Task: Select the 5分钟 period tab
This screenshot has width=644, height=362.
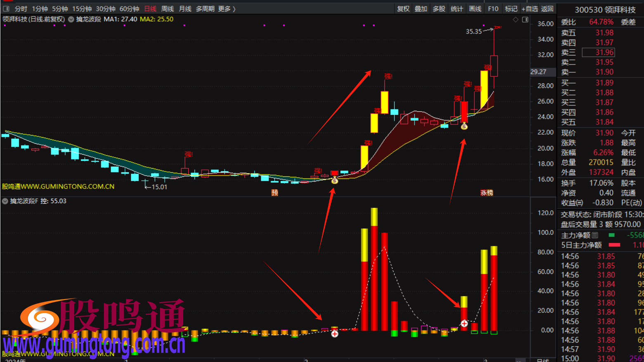Action: [60, 9]
